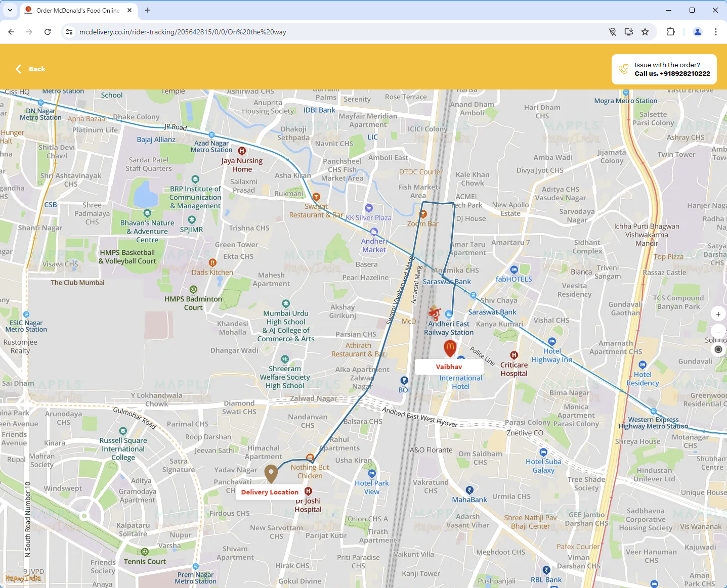Click the Zoom Bar marker icon
Viewport: 727px width, 588px height.
coord(423,214)
